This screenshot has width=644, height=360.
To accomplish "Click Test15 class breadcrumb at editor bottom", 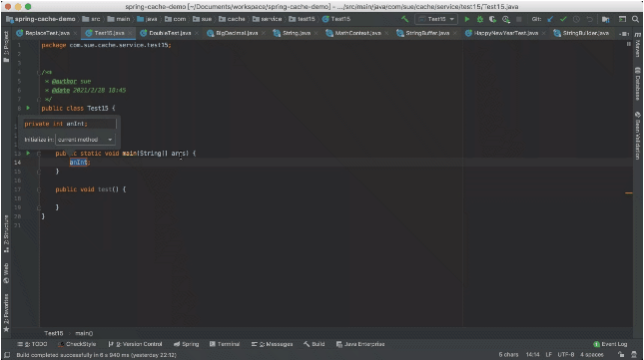I will pos(53,333).
